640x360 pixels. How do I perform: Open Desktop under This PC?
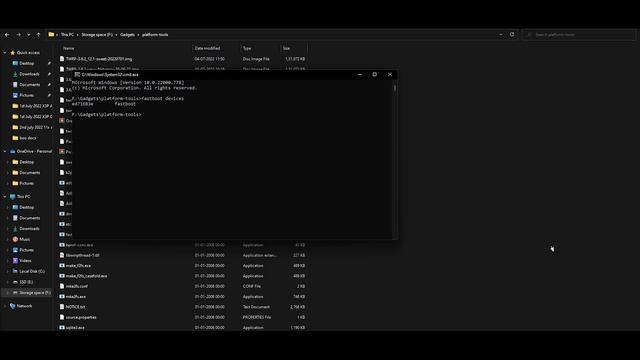(27, 207)
